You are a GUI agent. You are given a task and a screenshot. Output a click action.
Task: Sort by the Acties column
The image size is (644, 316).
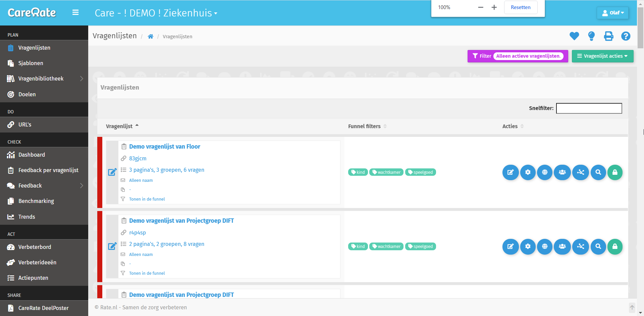coord(513,126)
